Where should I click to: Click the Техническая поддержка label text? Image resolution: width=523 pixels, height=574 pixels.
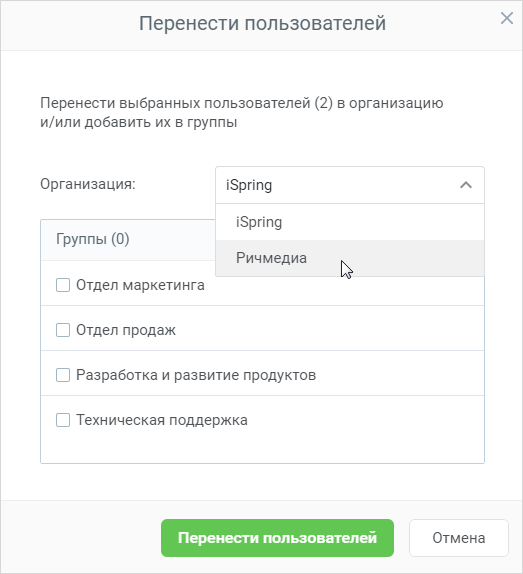pyautogui.click(x=162, y=420)
